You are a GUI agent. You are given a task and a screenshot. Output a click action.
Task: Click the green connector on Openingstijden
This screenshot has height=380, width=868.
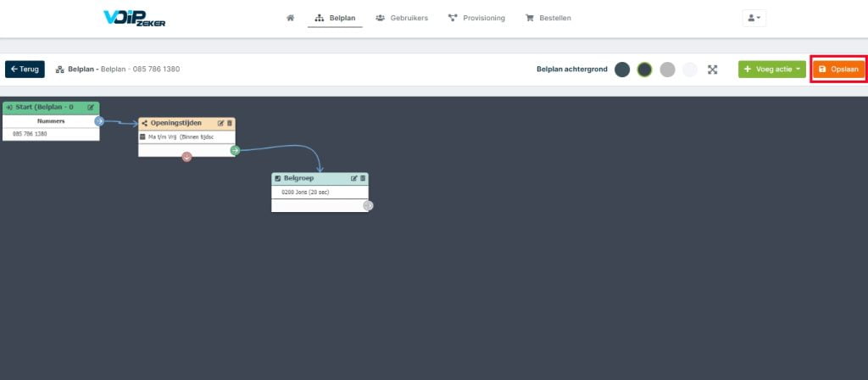[x=236, y=150]
